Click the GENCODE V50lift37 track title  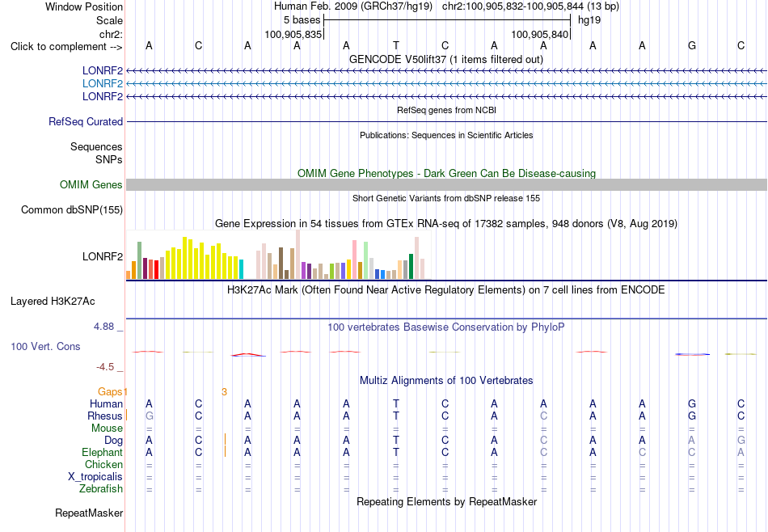pyautogui.click(x=445, y=59)
